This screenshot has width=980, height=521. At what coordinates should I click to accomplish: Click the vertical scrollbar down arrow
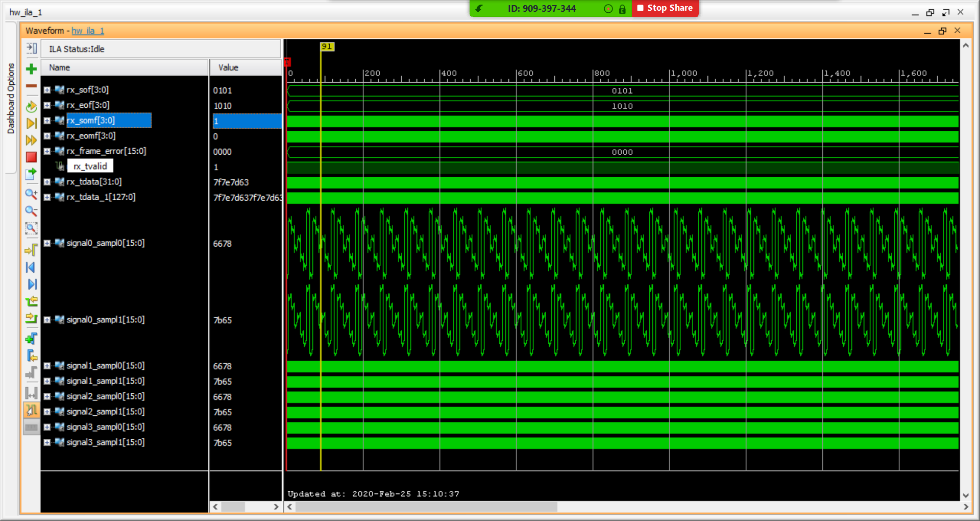tap(966, 495)
